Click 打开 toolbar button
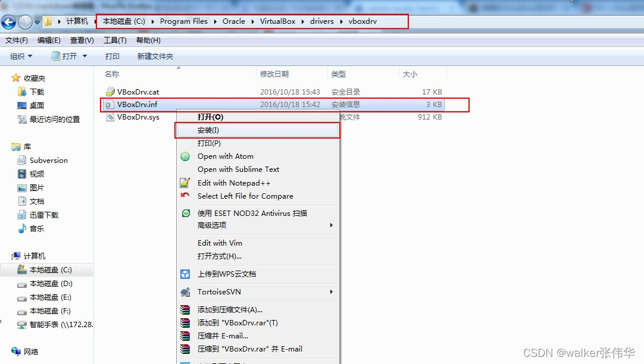This screenshot has height=364, width=644. pyautogui.click(x=64, y=57)
